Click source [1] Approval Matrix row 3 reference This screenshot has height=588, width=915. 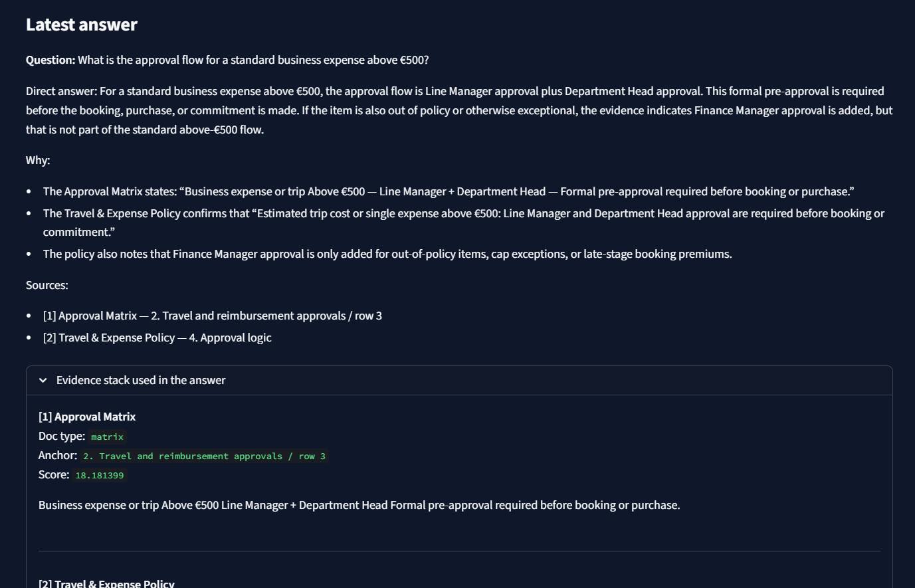(213, 316)
